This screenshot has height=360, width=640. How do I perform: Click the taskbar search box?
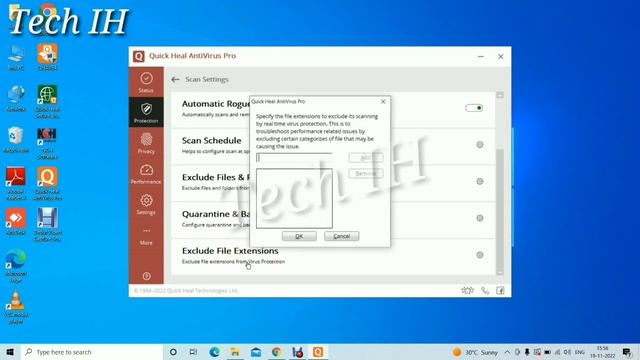(92, 352)
